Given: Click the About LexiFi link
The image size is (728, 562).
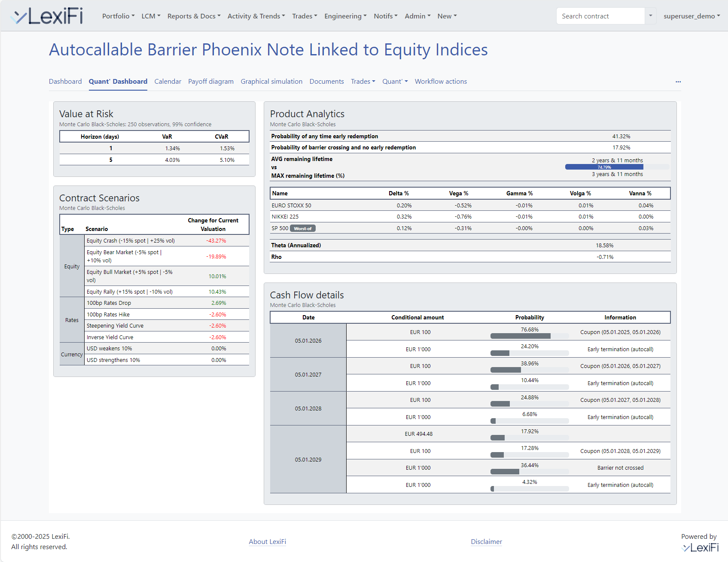Looking at the screenshot, I should pos(267,541).
